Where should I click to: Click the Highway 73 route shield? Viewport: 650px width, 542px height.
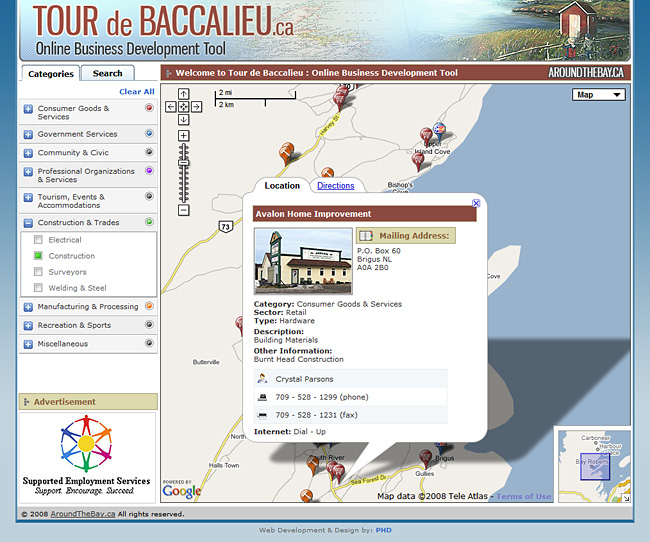click(225, 226)
